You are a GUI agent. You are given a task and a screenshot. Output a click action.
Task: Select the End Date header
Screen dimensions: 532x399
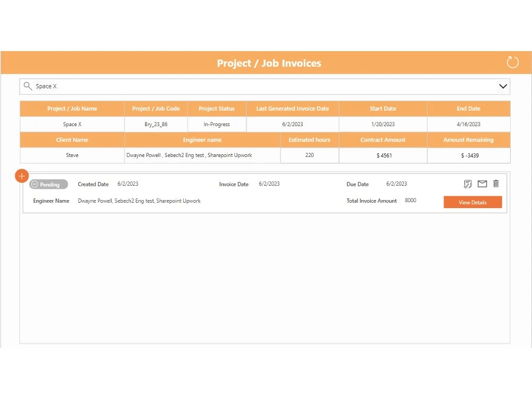click(x=469, y=109)
